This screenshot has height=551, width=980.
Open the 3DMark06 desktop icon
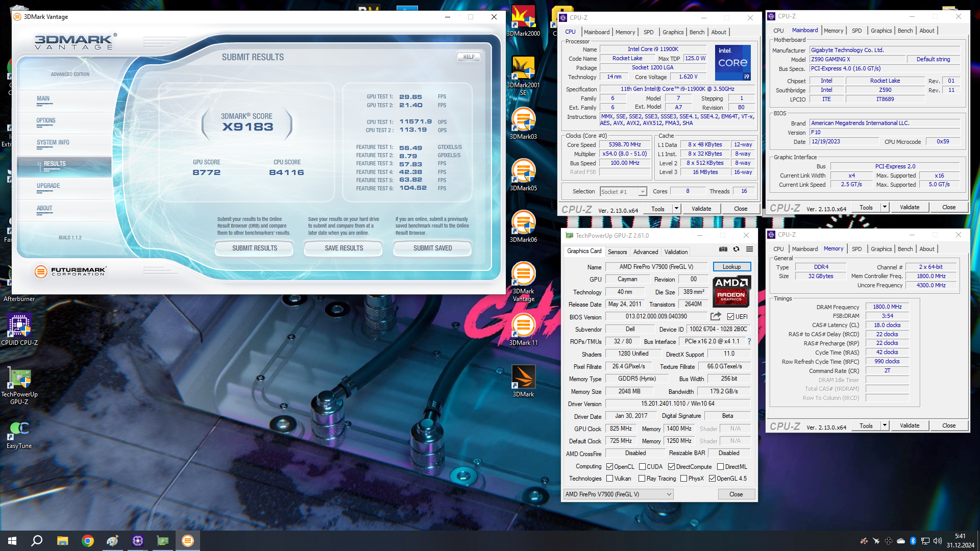(523, 226)
